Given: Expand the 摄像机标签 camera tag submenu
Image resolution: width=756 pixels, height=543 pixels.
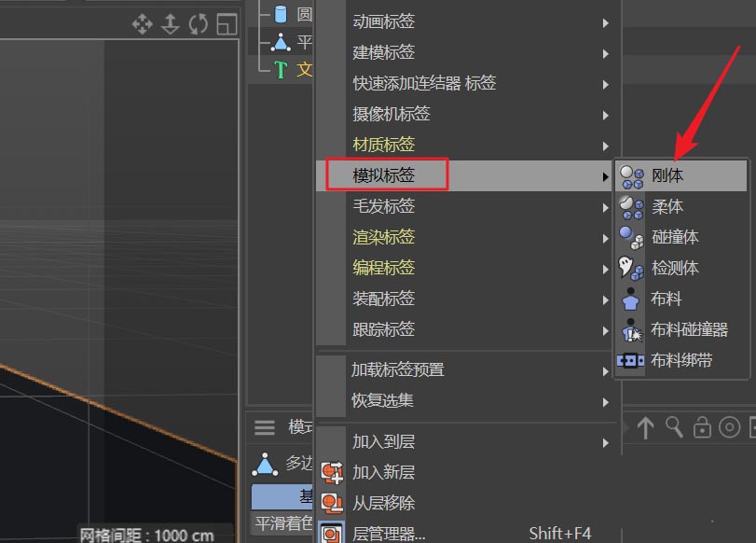Looking at the screenshot, I should click(x=392, y=114).
